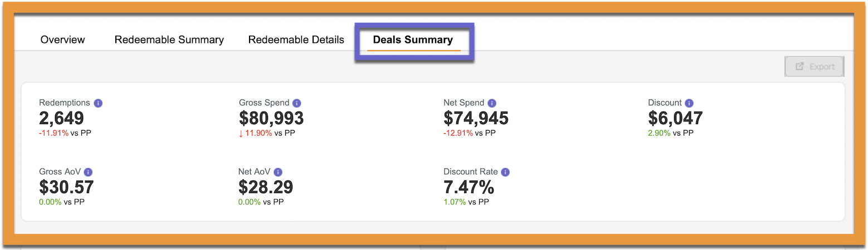Click the $74,945 net spend value
868x250 pixels.
pos(476,118)
